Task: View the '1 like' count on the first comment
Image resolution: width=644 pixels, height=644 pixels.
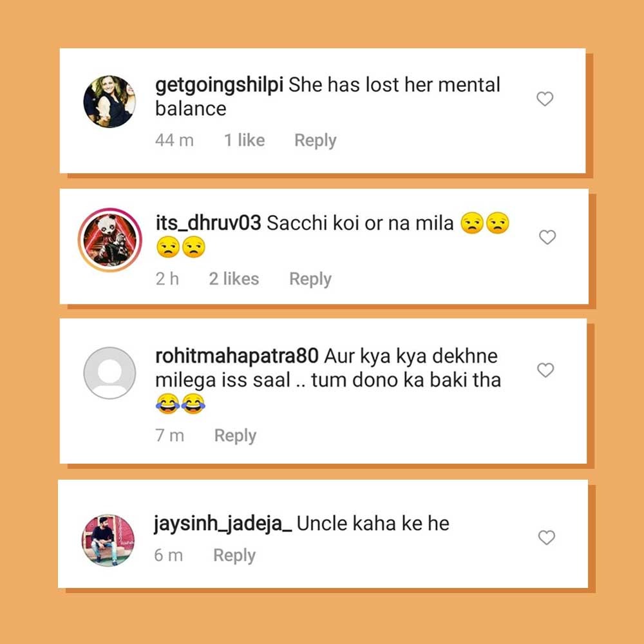Action: (244, 140)
